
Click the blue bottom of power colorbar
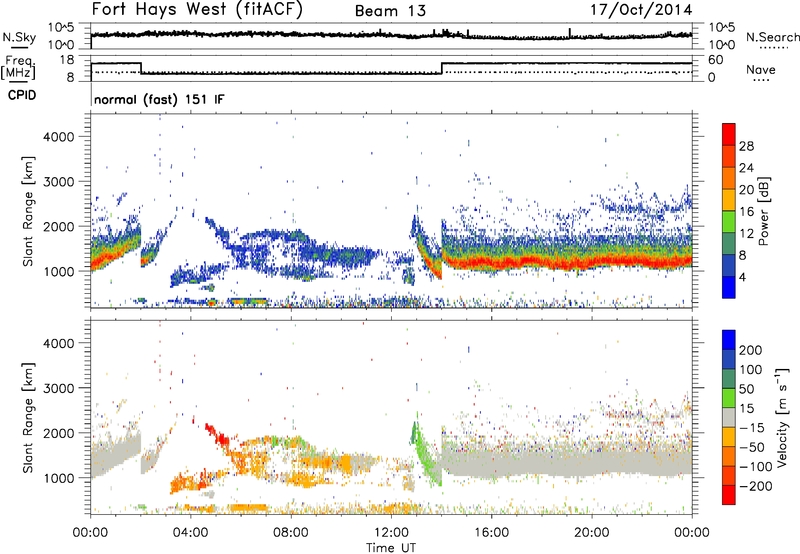[x=729, y=287]
